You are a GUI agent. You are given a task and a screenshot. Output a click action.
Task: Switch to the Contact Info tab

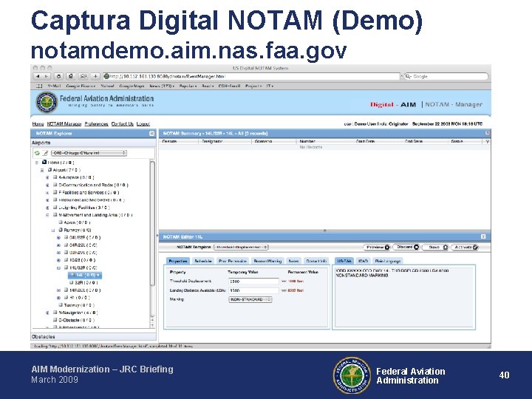click(316, 261)
